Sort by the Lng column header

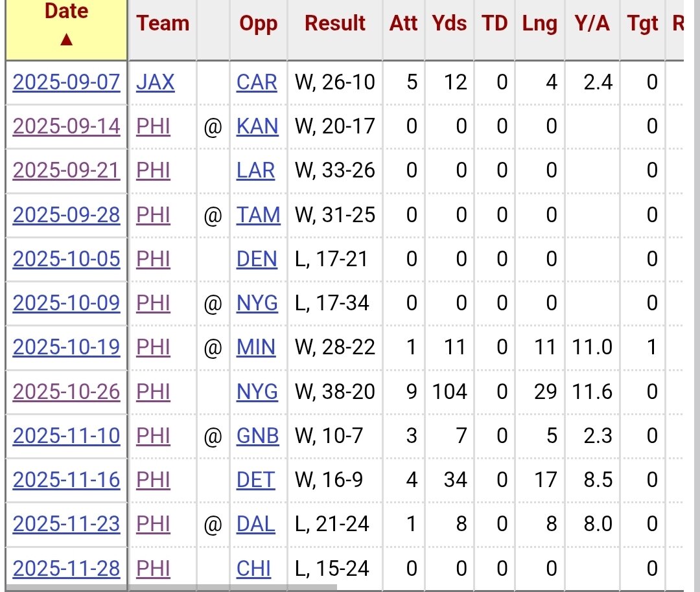tap(539, 24)
